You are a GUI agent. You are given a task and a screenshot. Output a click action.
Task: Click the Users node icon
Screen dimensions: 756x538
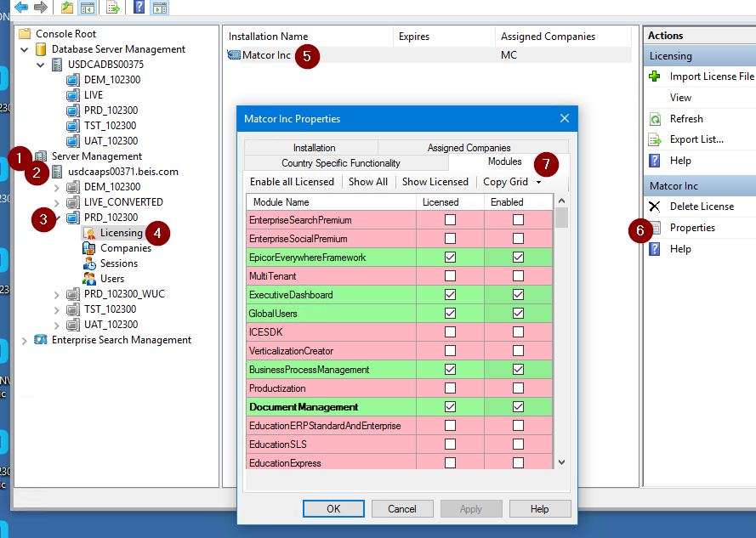coord(89,279)
